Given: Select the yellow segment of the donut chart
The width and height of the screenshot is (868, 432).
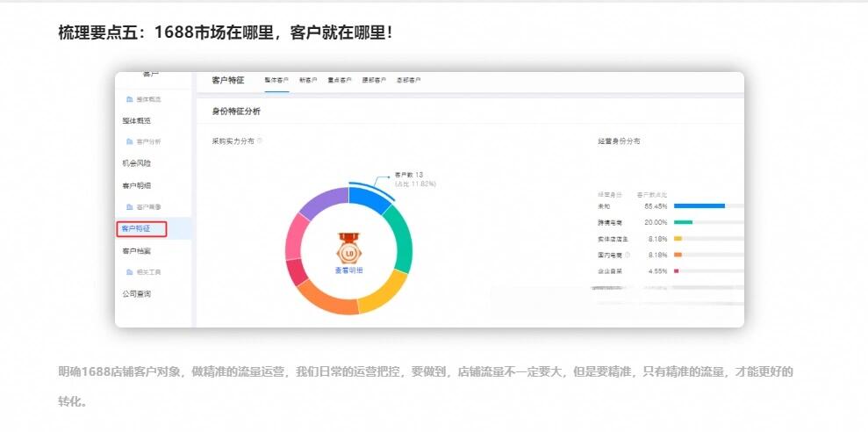Looking at the screenshot, I should click(x=384, y=292).
